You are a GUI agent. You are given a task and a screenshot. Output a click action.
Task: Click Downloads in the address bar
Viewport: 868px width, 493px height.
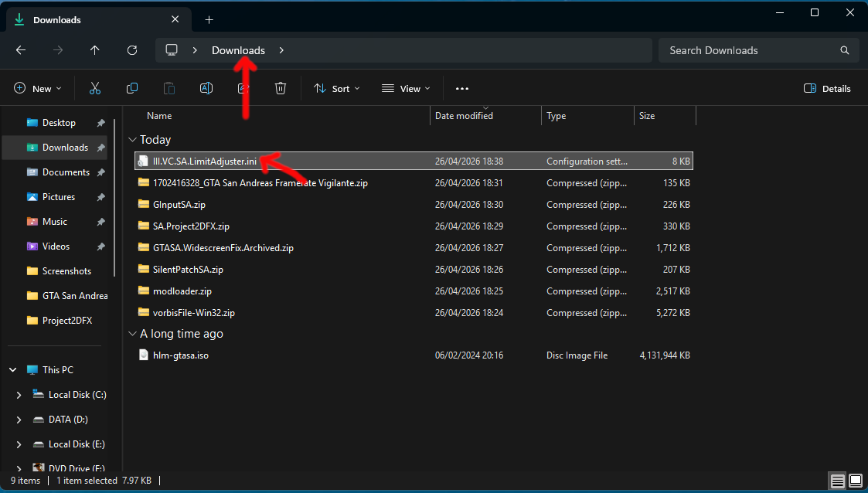point(239,50)
